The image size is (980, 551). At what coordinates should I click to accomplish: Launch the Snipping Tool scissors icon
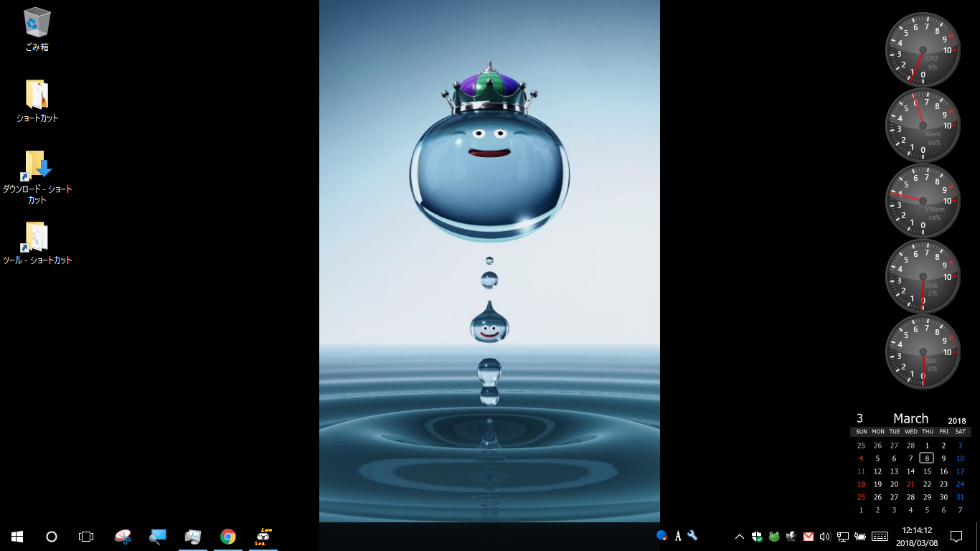123,536
